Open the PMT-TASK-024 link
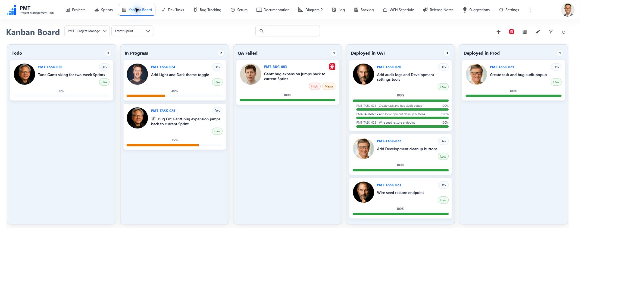This screenshot has height=298, width=644. coord(163,67)
